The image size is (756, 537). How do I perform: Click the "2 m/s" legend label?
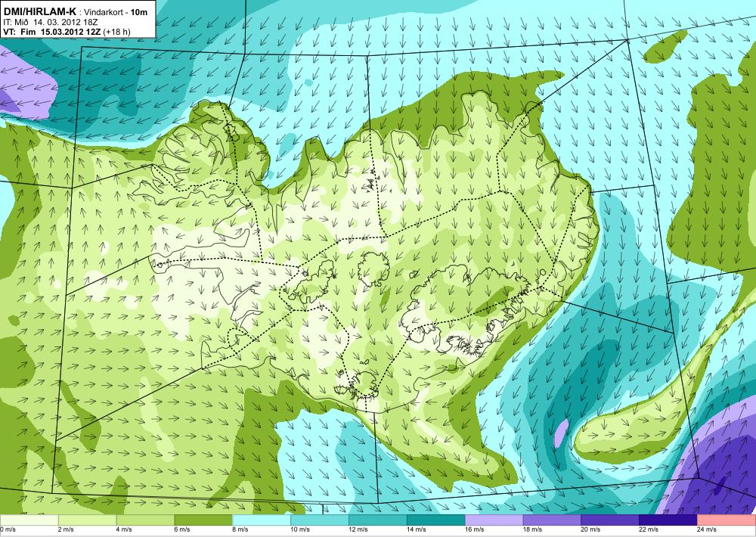click(66, 529)
